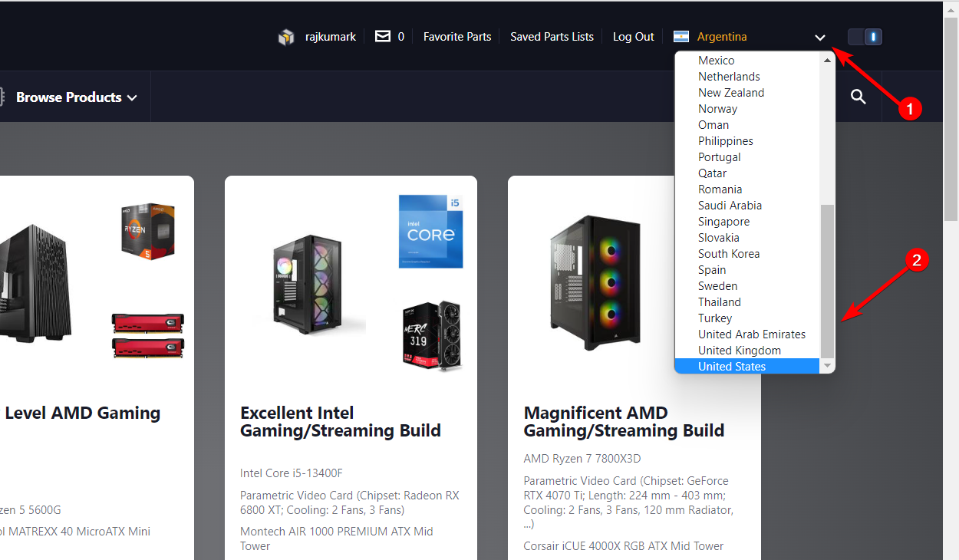Select the highlighted United States option
Screen dimensions: 959x560
coord(746,367)
